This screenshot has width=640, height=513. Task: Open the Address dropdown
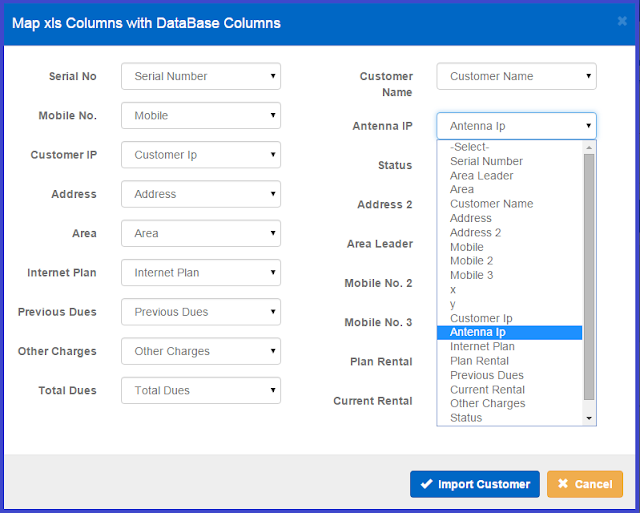(201, 194)
